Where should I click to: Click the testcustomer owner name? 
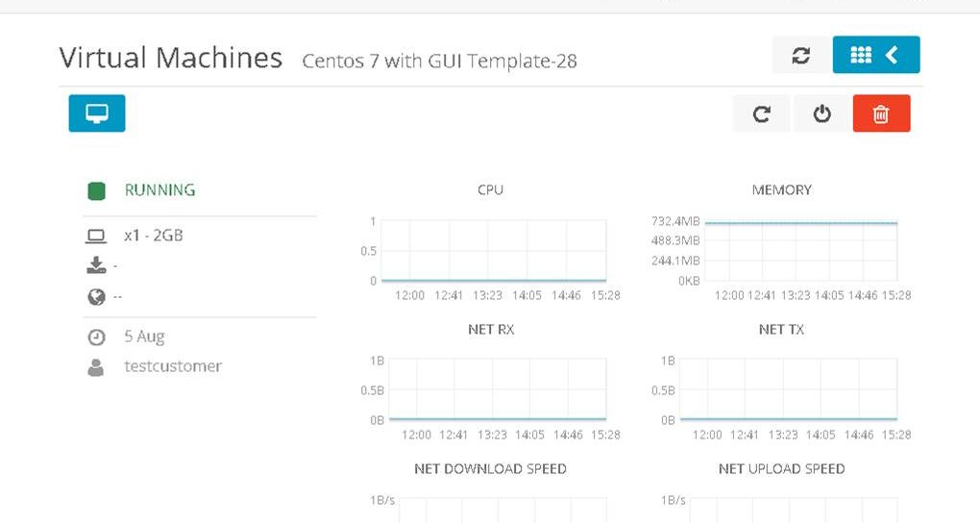(x=173, y=366)
